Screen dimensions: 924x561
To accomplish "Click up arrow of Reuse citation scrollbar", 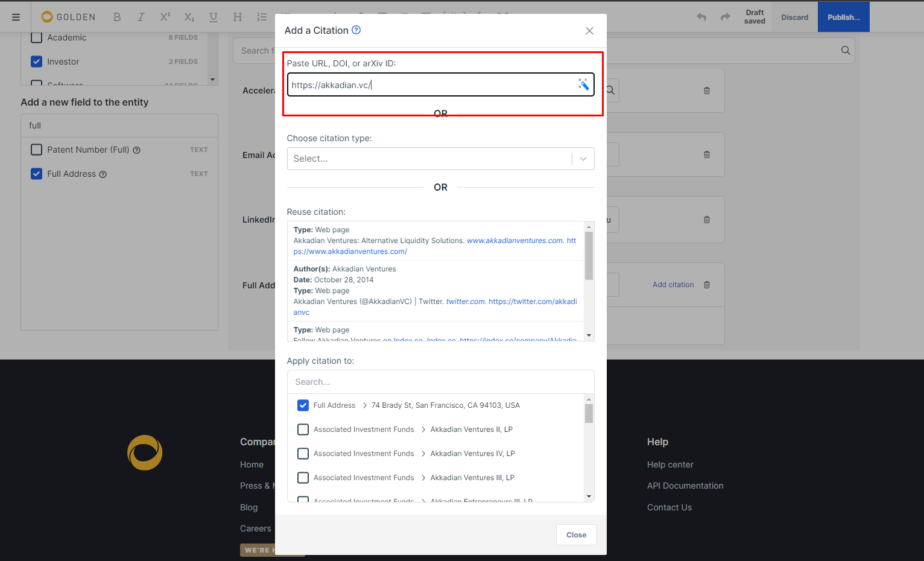I will (589, 227).
